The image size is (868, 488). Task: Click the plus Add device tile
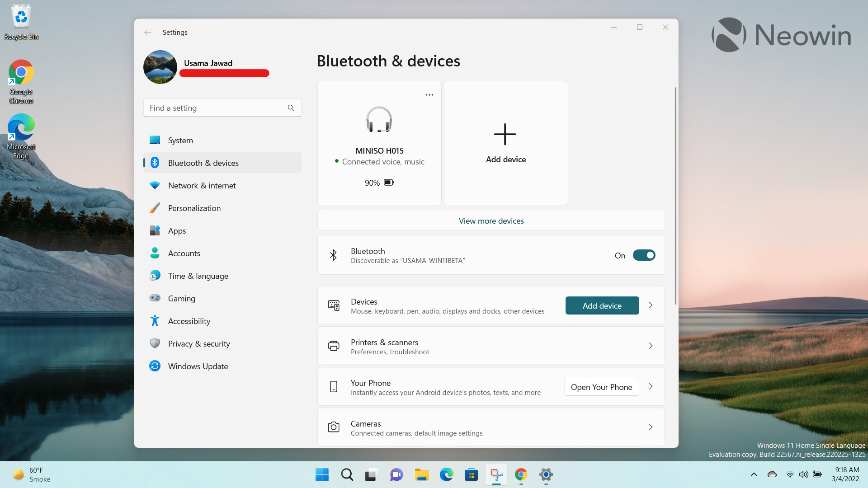tap(506, 143)
